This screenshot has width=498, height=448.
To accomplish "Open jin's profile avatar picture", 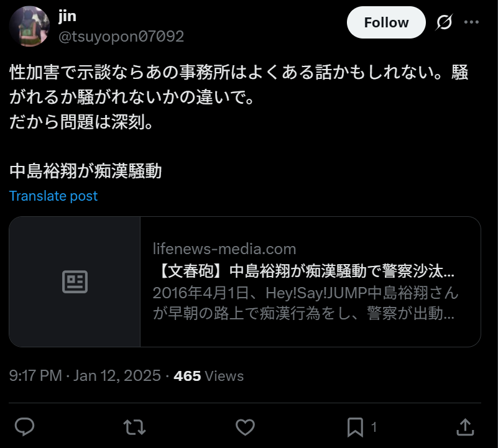I will point(29,26).
